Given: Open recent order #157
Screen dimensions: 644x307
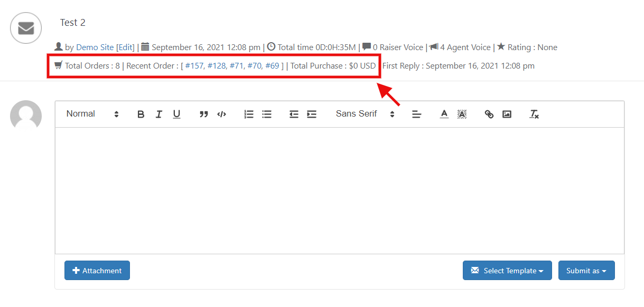Looking at the screenshot, I should 195,66.
